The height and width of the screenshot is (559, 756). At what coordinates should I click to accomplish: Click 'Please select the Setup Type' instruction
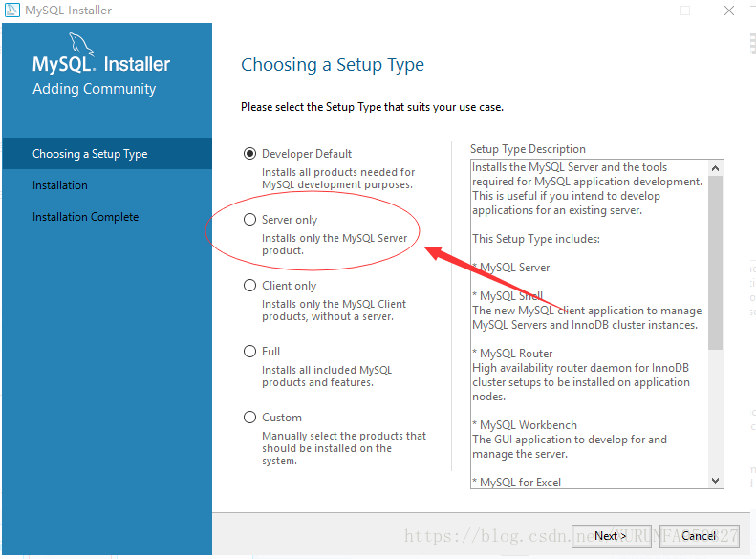click(372, 107)
